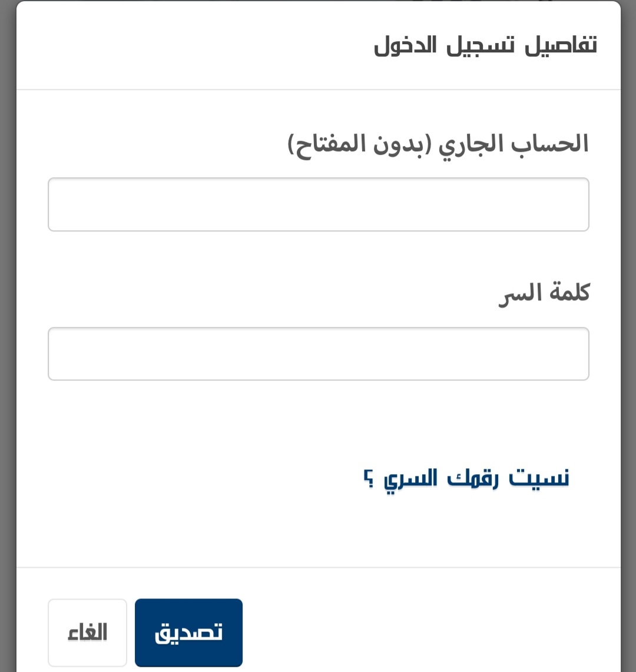
Task: Dismiss the login dialog using الغاء
Action: (87, 633)
